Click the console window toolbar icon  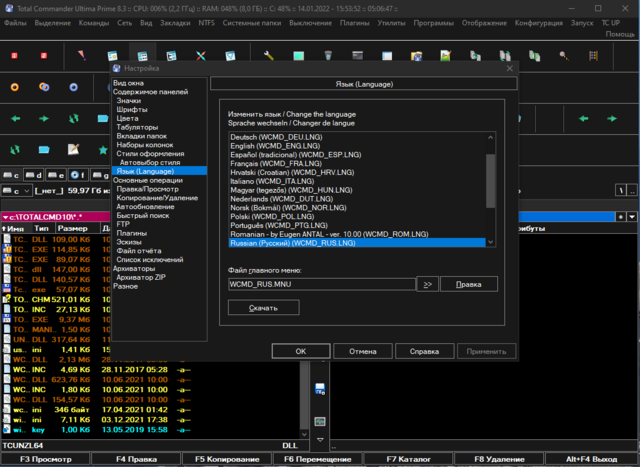[x=358, y=56]
